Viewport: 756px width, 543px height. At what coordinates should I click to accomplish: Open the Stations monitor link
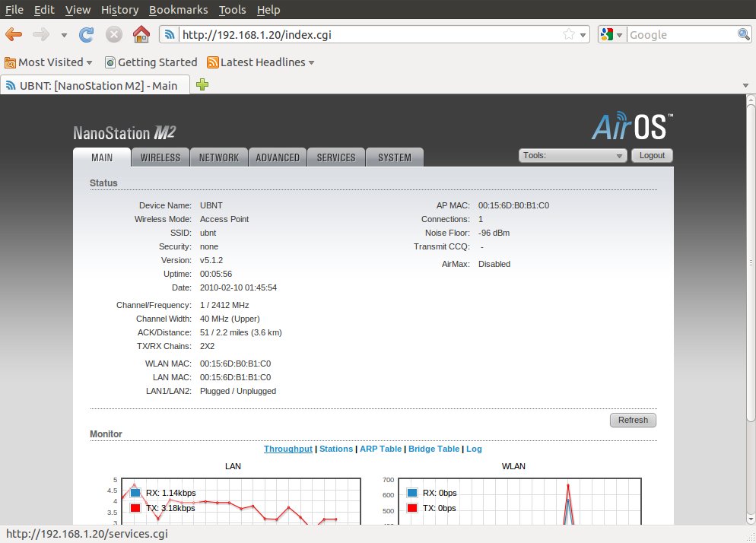coord(336,449)
